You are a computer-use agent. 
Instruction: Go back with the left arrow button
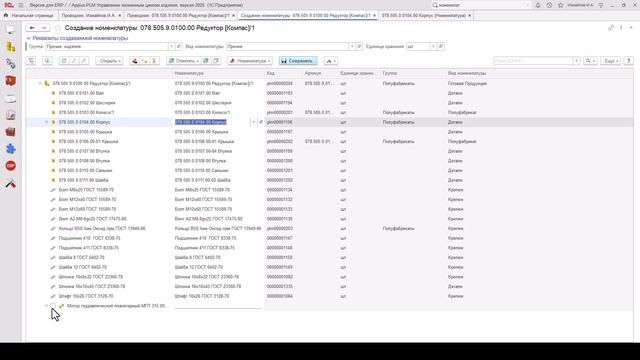[x=32, y=28]
